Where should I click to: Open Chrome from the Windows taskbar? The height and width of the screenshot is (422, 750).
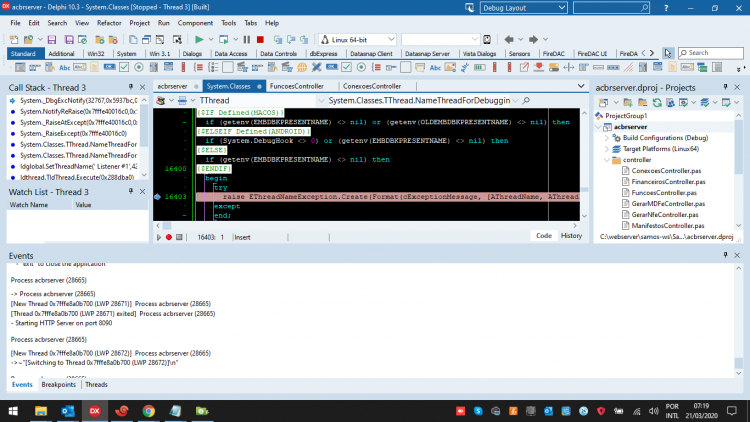[x=149, y=411]
